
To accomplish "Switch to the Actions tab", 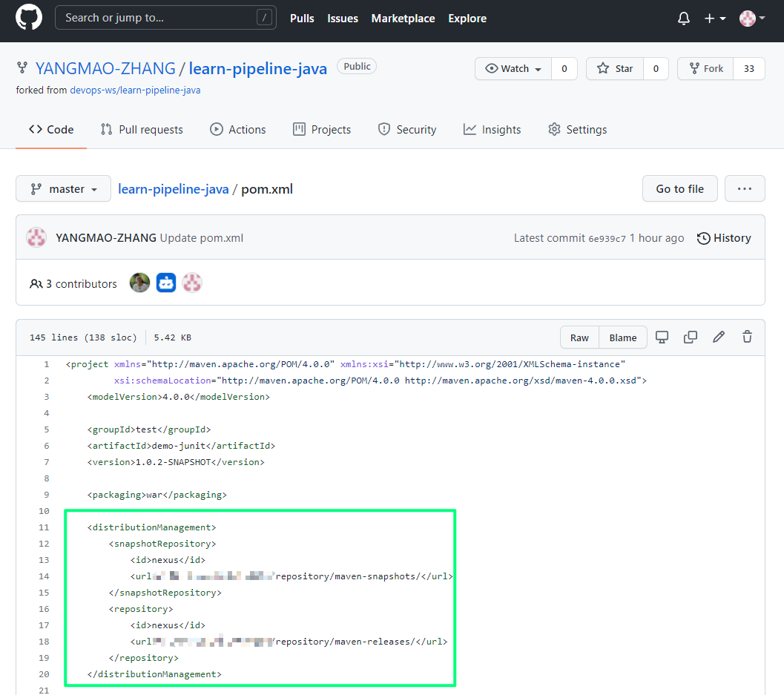I will 238,130.
